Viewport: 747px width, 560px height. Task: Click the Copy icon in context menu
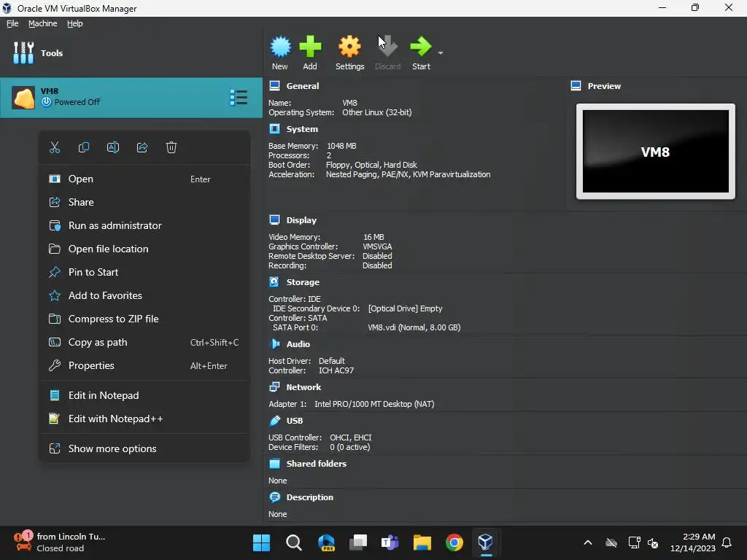tap(84, 147)
